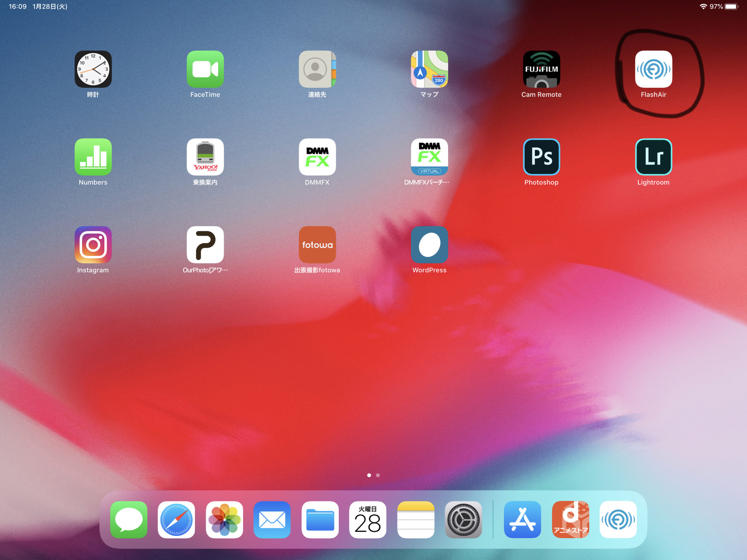Image resolution: width=747 pixels, height=560 pixels.
Task: Open the 出張撮影fotowa app
Action: [x=317, y=245]
